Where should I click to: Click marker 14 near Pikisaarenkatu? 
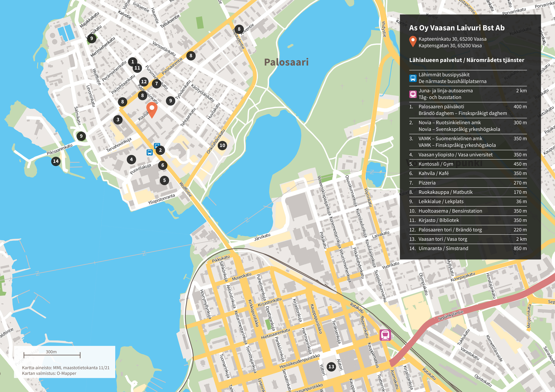click(x=56, y=161)
